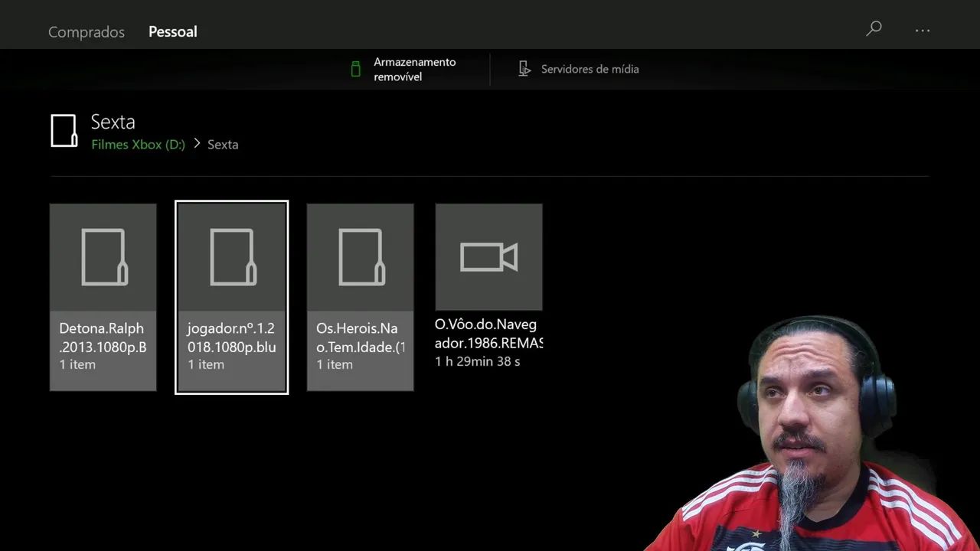Screen dimensions: 980x551
Task: Go back to Filmes Xbox (D:) breadcrumb
Action: point(138,144)
